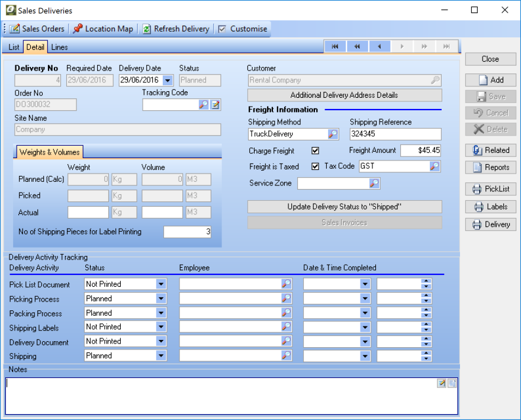This screenshot has height=420, width=521.
Task: Select the Weights & Volumes tab
Action: 50,152
